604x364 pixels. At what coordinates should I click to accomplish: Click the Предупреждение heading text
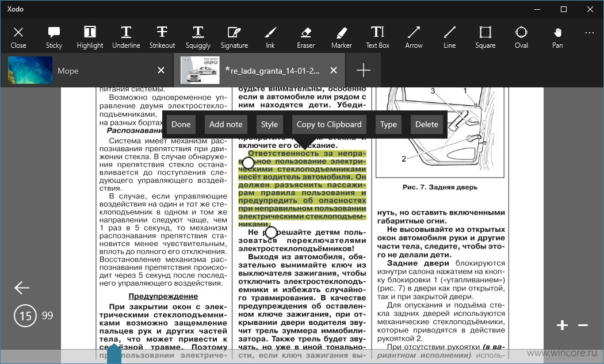(163, 296)
